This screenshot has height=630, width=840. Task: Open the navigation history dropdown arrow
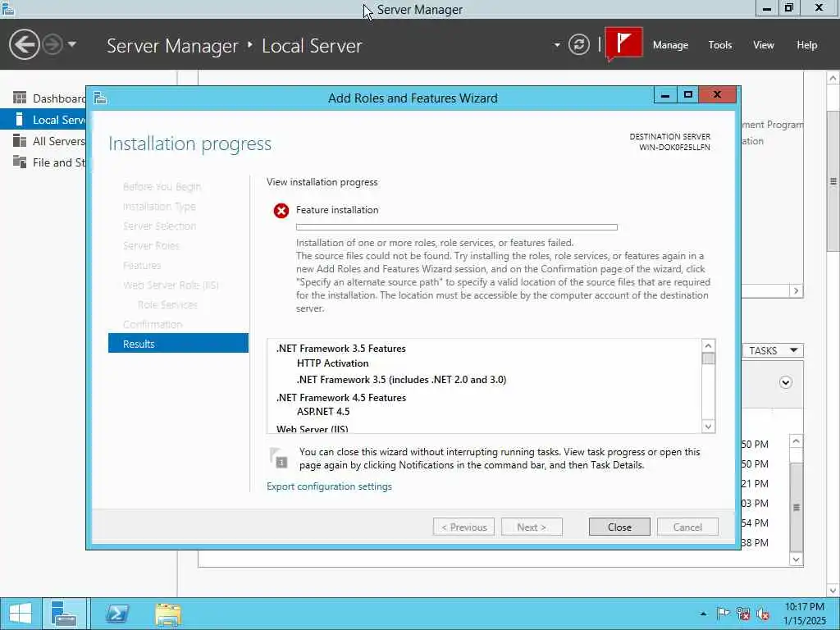(x=72, y=44)
